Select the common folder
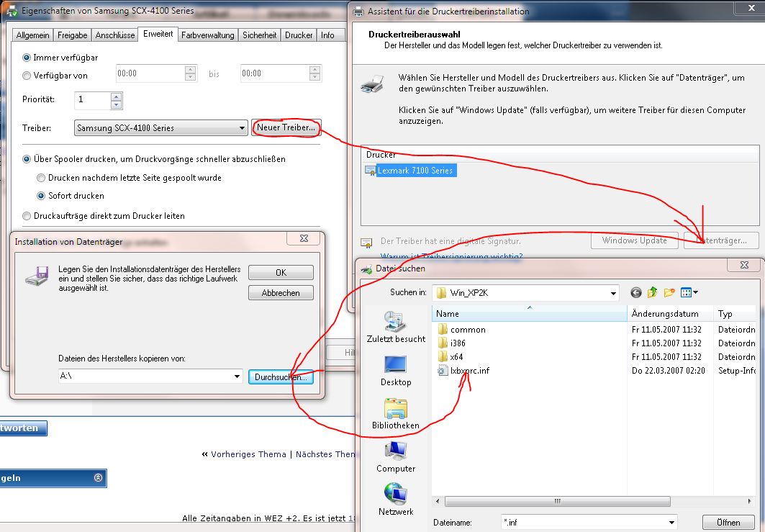 [461, 330]
